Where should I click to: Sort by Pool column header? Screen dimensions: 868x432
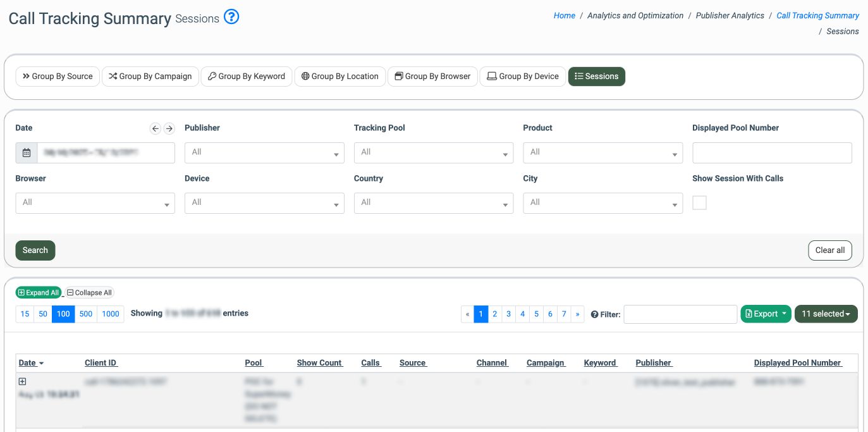point(254,363)
